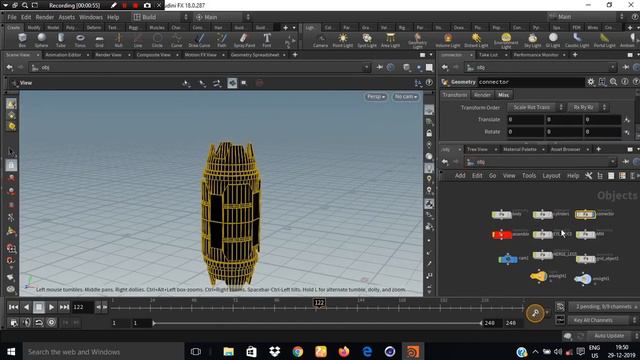Viewport: 640px width, 360px height.
Task: Play the animation forward
Action: click(x=51, y=307)
